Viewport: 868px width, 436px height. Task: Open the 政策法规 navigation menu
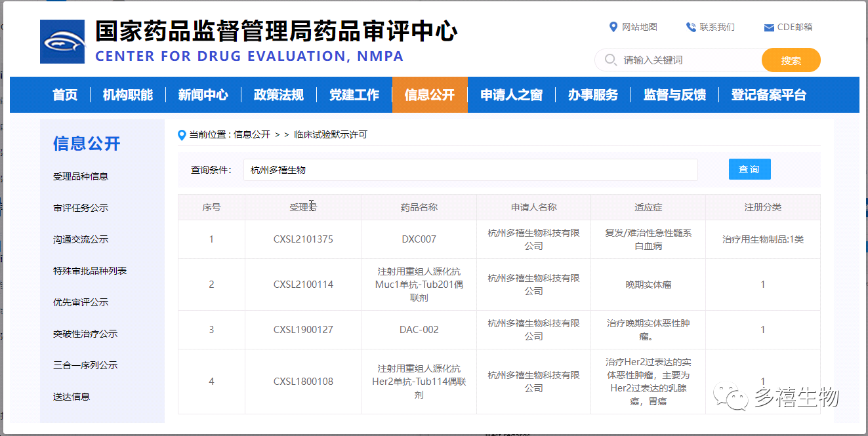pos(279,95)
